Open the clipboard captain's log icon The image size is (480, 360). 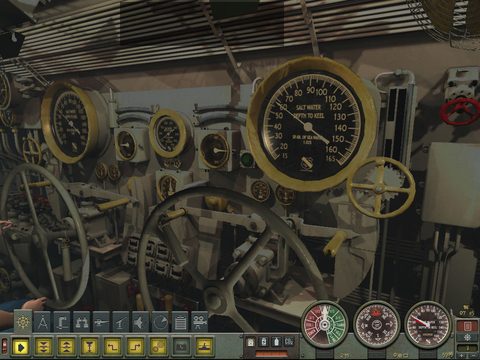(180, 322)
